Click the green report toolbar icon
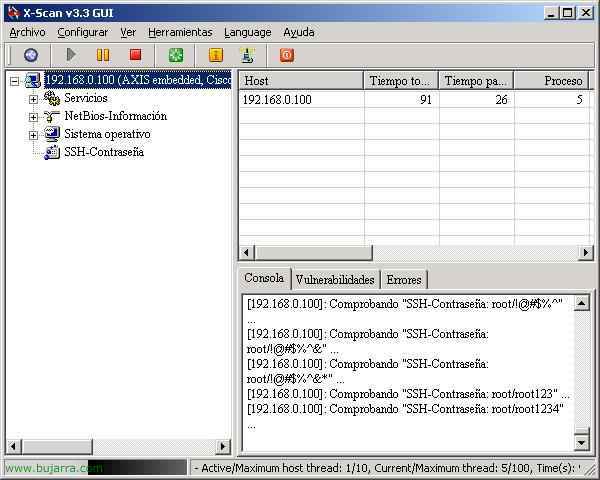The width and height of the screenshot is (600, 480). 176,55
